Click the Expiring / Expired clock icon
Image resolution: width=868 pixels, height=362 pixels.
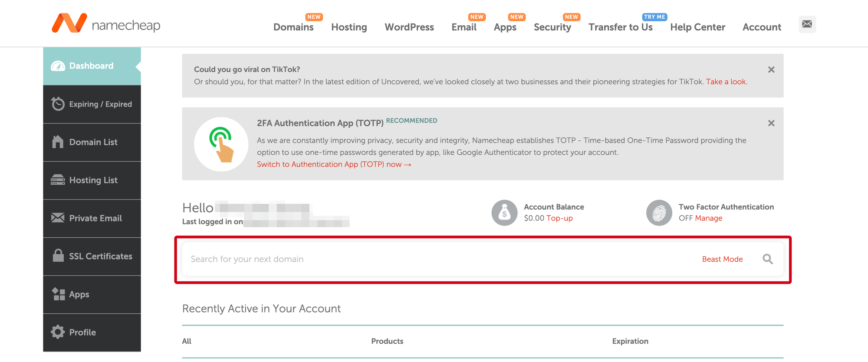point(58,104)
